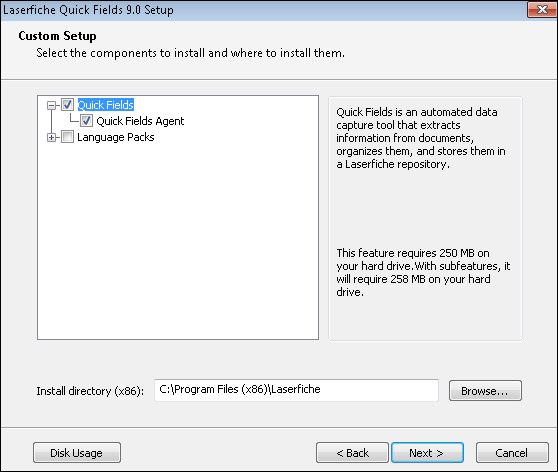Select the Language Packs tree label

(116, 137)
